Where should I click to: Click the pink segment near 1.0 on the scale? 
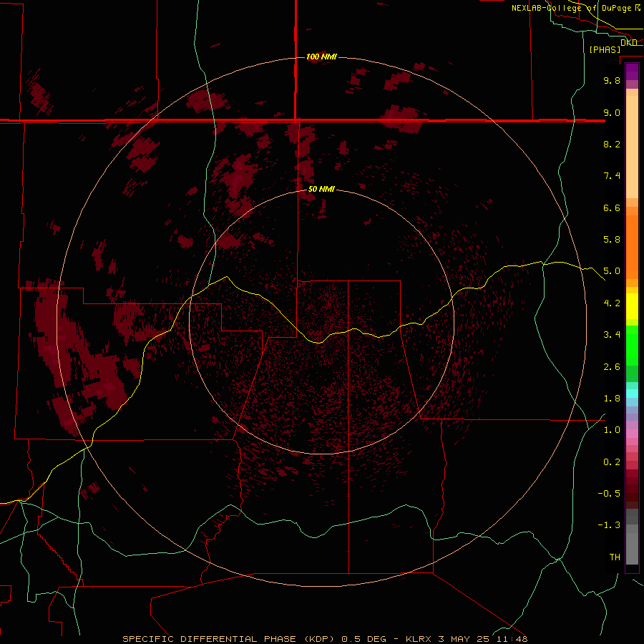632,434
